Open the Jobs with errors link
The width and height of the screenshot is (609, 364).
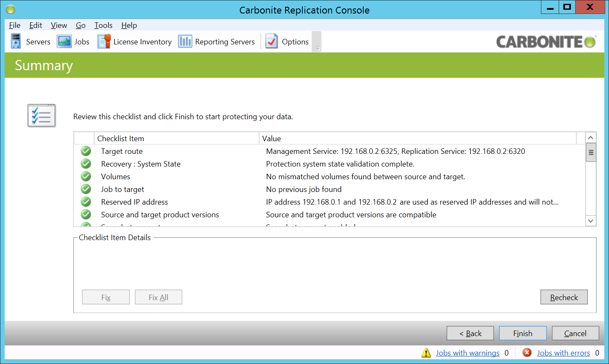[564, 353]
